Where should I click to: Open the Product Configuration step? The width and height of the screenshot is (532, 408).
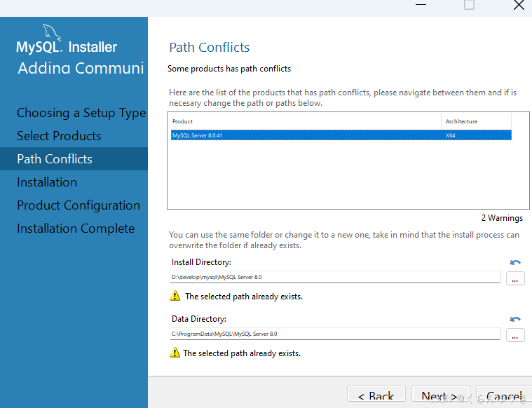[x=79, y=205]
